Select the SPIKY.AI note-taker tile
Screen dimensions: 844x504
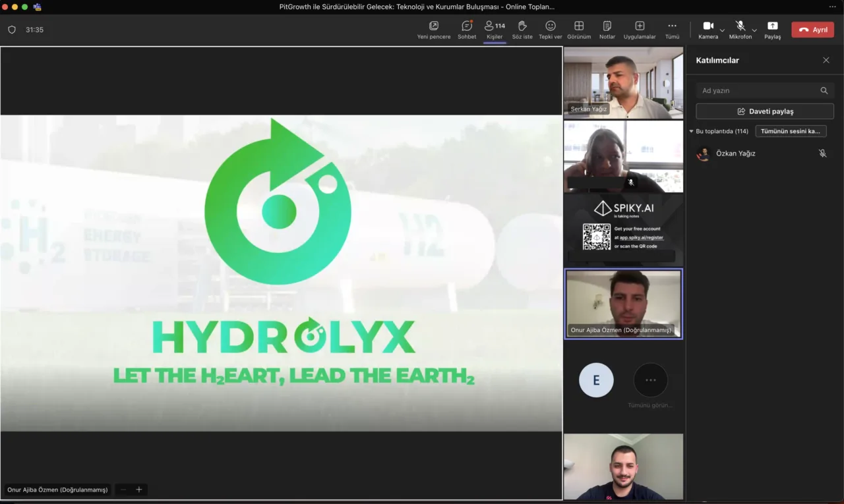pyautogui.click(x=624, y=229)
